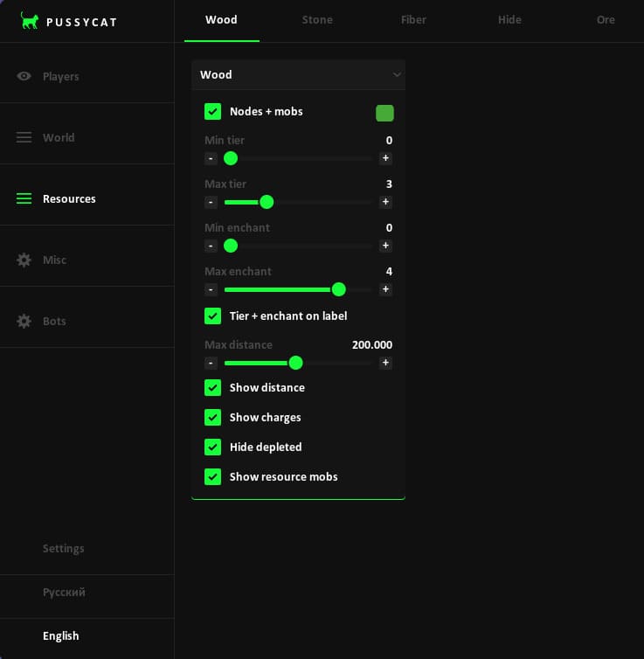Decrease Max tier with minus button
644x659 pixels.
(211, 202)
